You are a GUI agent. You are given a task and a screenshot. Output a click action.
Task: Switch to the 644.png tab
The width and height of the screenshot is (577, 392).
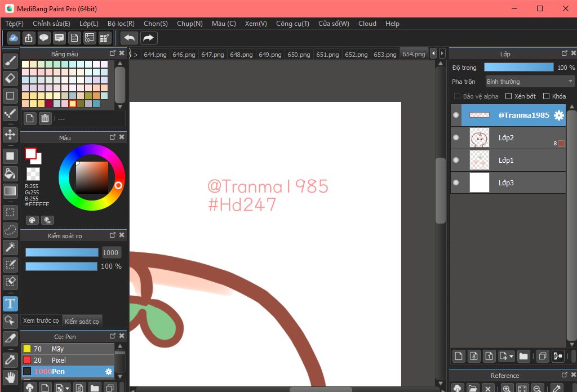[x=155, y=55]
